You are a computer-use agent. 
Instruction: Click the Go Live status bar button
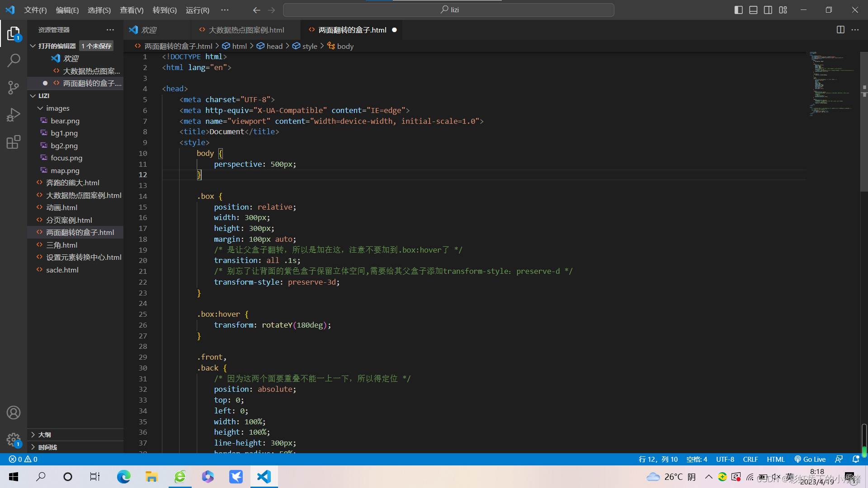point(812,460)
